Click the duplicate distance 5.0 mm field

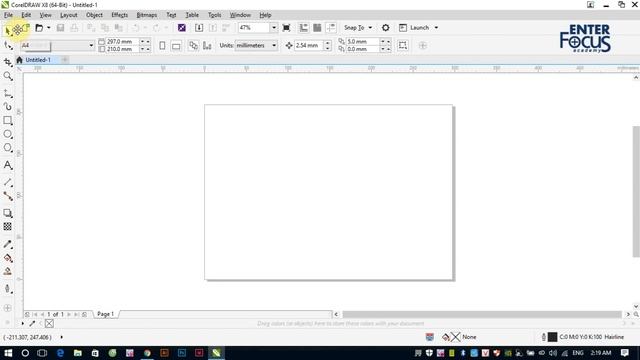coord(362,42)
